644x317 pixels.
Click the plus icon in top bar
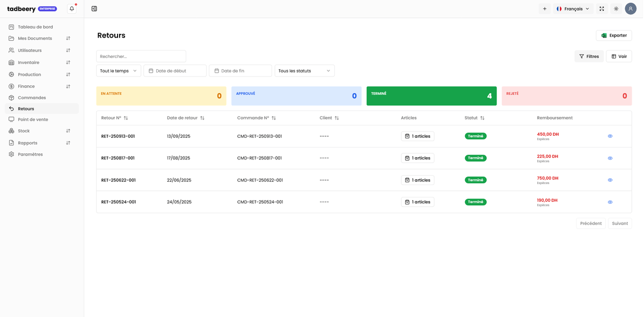544,9
